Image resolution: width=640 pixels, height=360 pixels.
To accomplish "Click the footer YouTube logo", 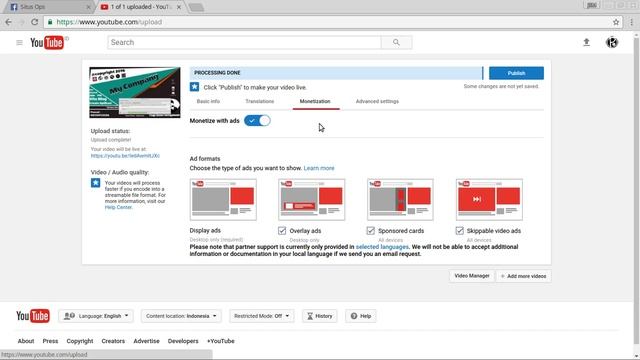I will (x=33, y=316).
